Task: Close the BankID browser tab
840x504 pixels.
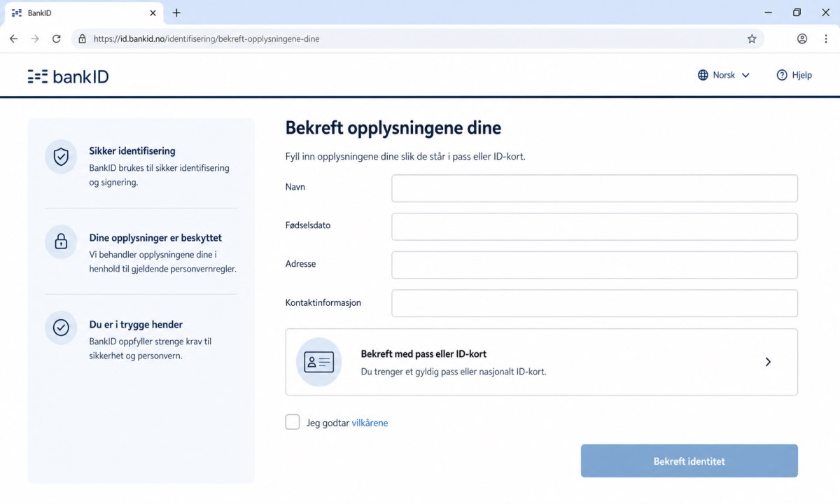Action: coord(153,13)
